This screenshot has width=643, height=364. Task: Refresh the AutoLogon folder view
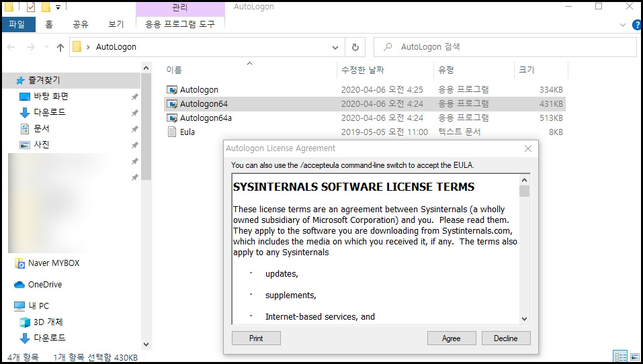point(355,47)
